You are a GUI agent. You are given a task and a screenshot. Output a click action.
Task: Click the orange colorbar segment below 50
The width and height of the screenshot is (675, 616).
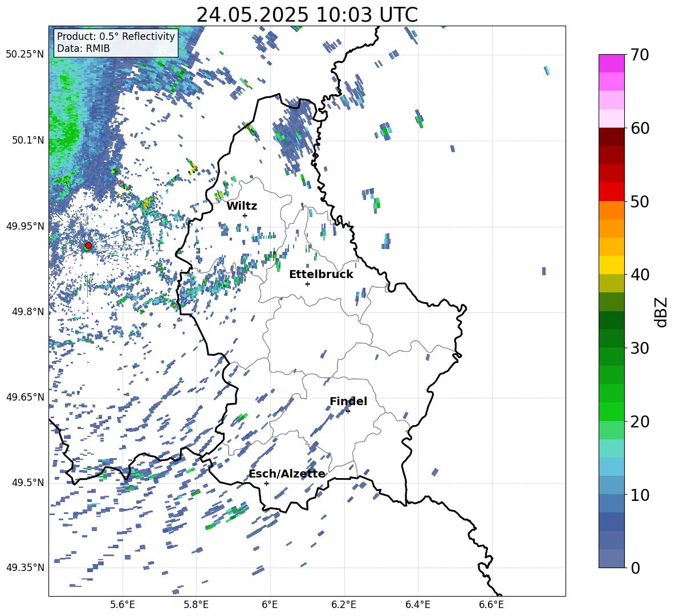point(611,210)
